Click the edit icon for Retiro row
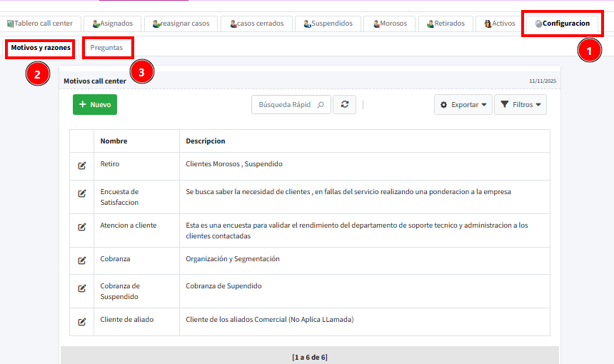The height and width of the screenshot is (364, 614). point(82,166)
